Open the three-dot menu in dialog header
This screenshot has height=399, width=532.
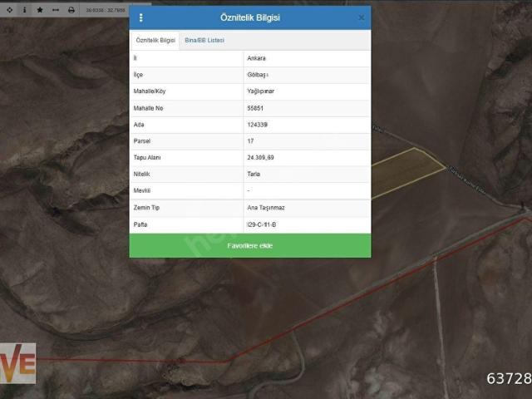(140, 17)
